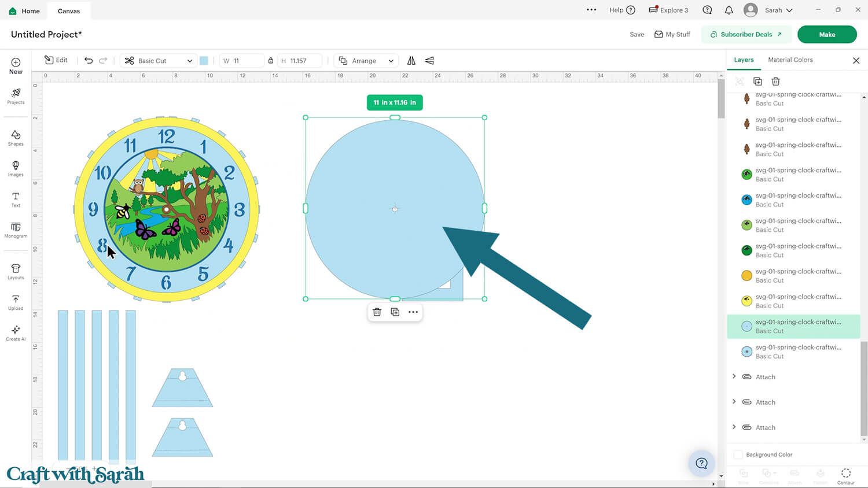Viewport: 868px width, 488px height.
Task: Enable the Background Color checkbox
Action: click(x=738, y=454)
